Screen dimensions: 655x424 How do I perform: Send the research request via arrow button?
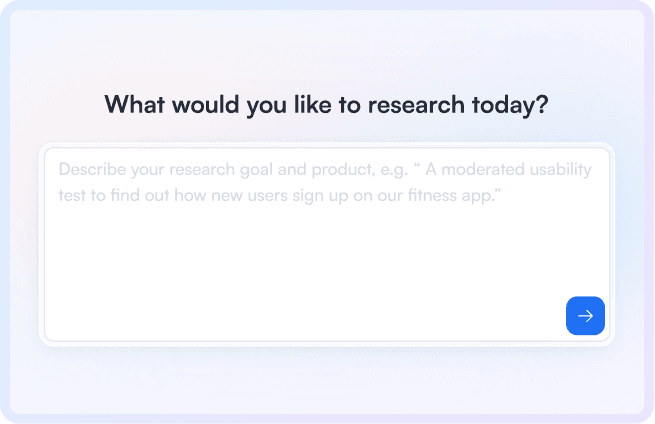click(585, 316)
